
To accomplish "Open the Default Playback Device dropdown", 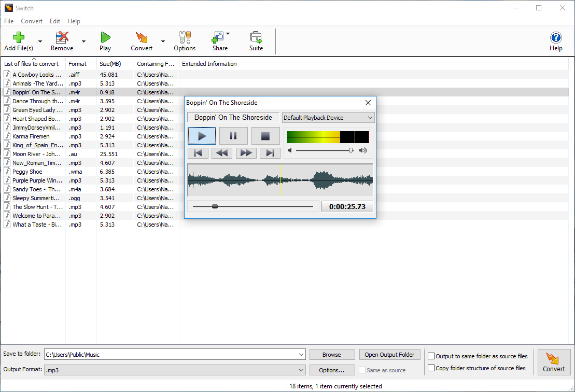I will click(371, 117).
